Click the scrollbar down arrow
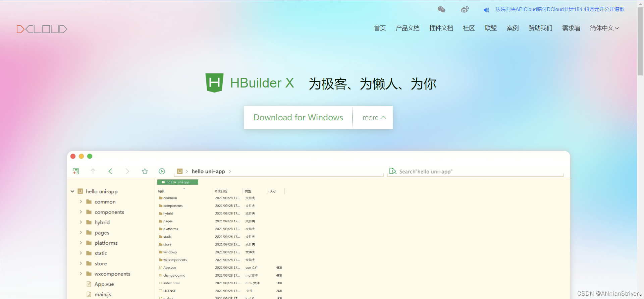The image size is (644, 299). pos(640,296)
